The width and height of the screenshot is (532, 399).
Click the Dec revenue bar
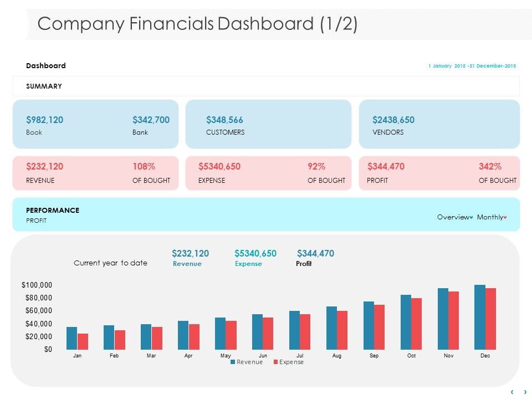(480, 317)
